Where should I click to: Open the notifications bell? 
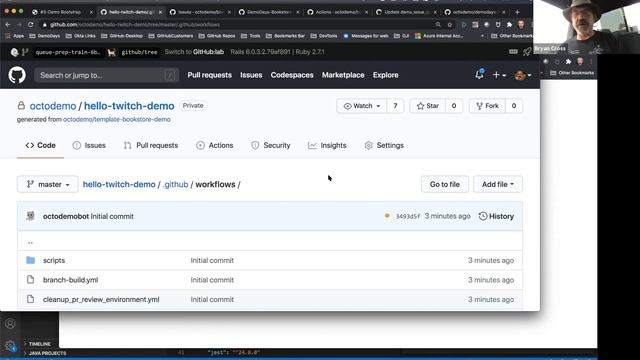479,75
